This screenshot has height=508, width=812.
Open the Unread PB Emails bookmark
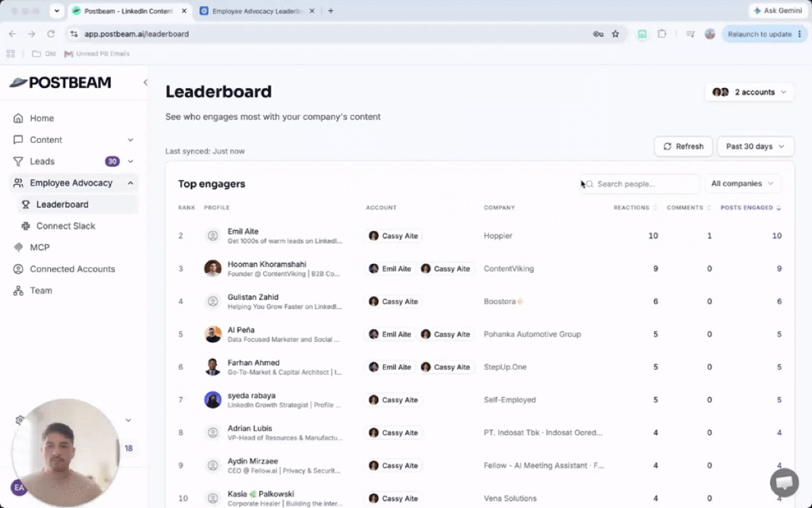pos(97,54)
